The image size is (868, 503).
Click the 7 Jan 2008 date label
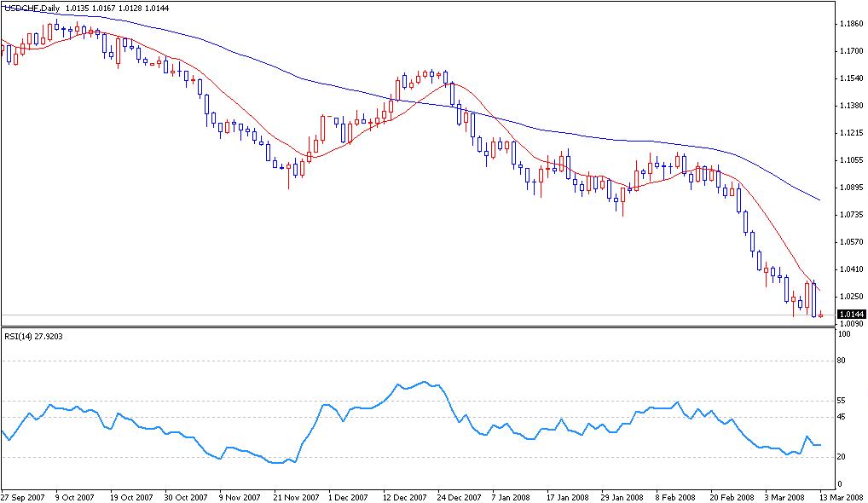511,498
